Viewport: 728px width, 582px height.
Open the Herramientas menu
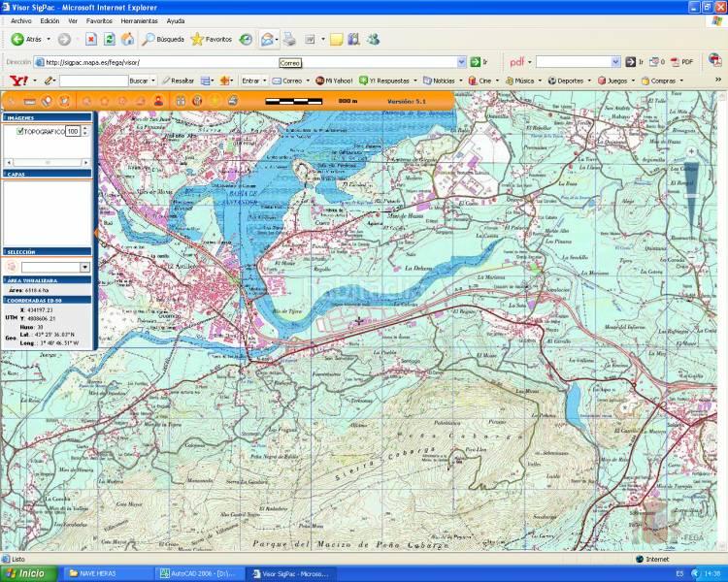point(138,20)
